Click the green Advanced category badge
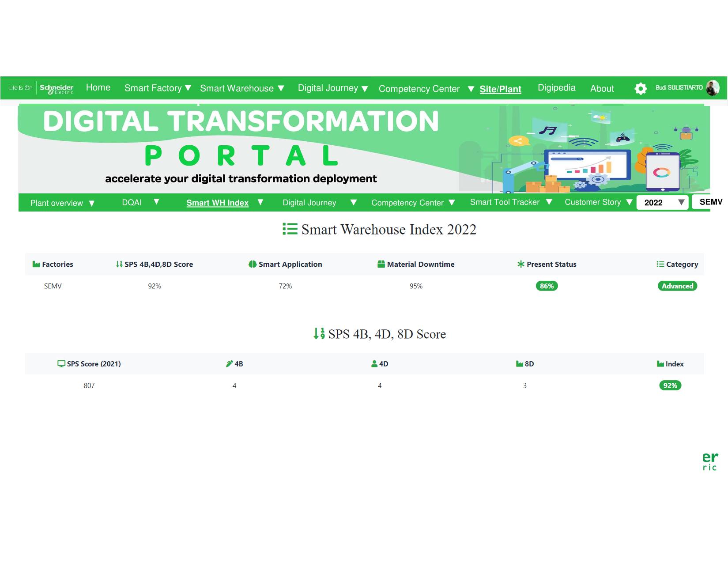The image size is (728, 563). 677,286
